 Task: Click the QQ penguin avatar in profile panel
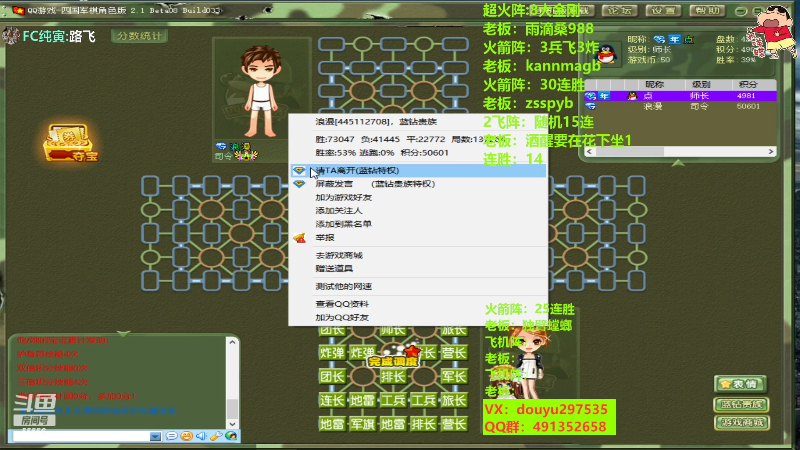607,54
